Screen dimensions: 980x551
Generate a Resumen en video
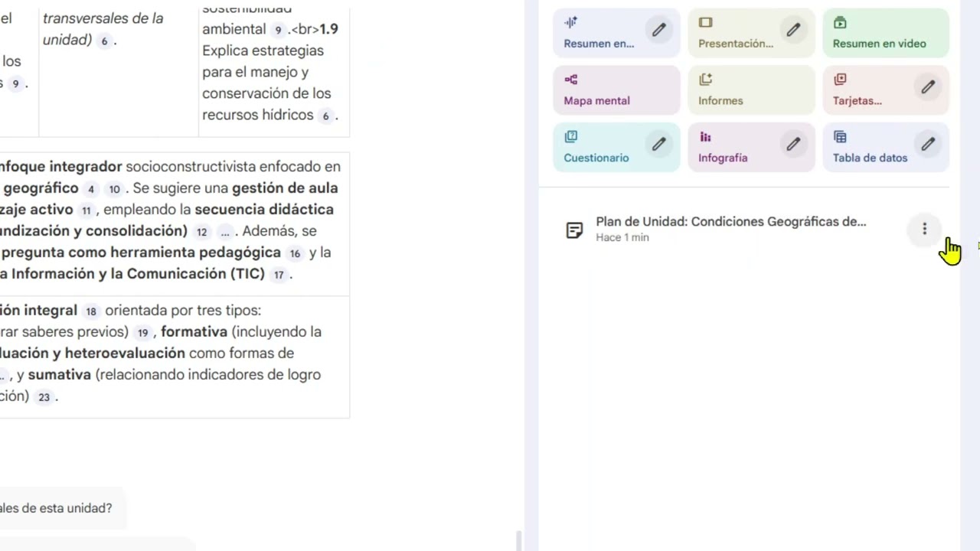pos(886,33)
